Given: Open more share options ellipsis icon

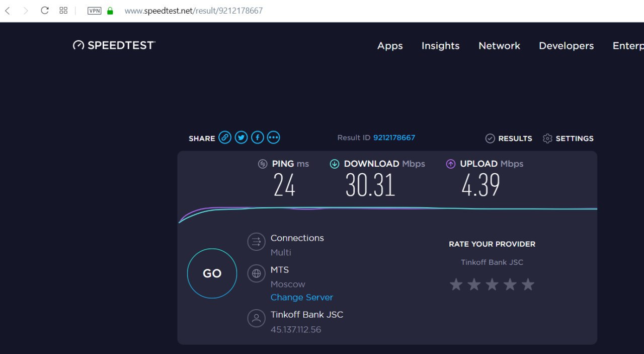Looking at the screenshot, I should tap(273, 137).
